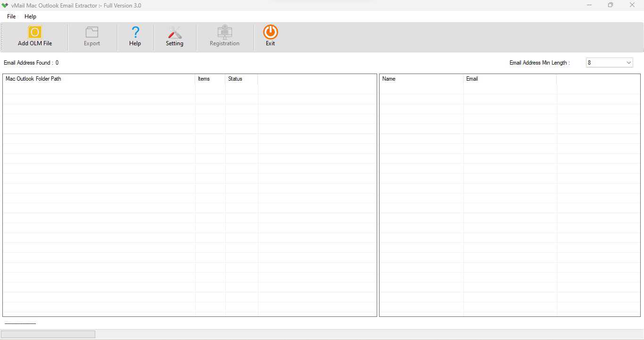The width and height of the screenshot is (644, 340).
Task: Restore down the vMail window
Action: tap(611, 5)
